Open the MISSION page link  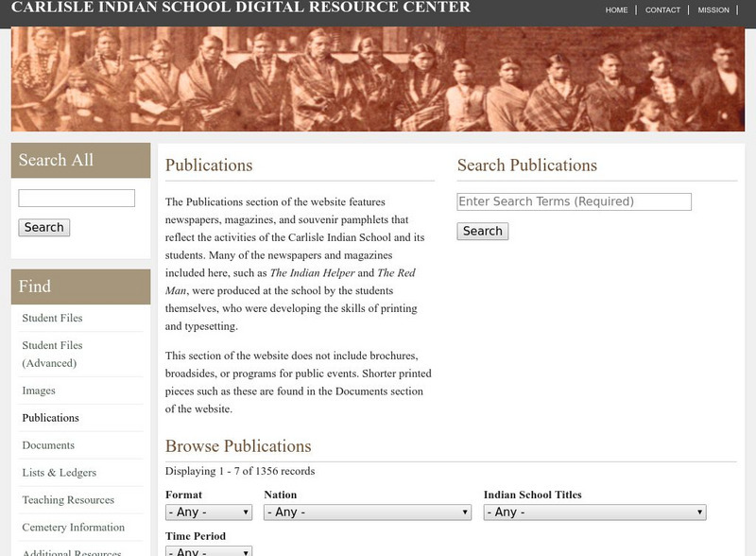click(713, 9)
